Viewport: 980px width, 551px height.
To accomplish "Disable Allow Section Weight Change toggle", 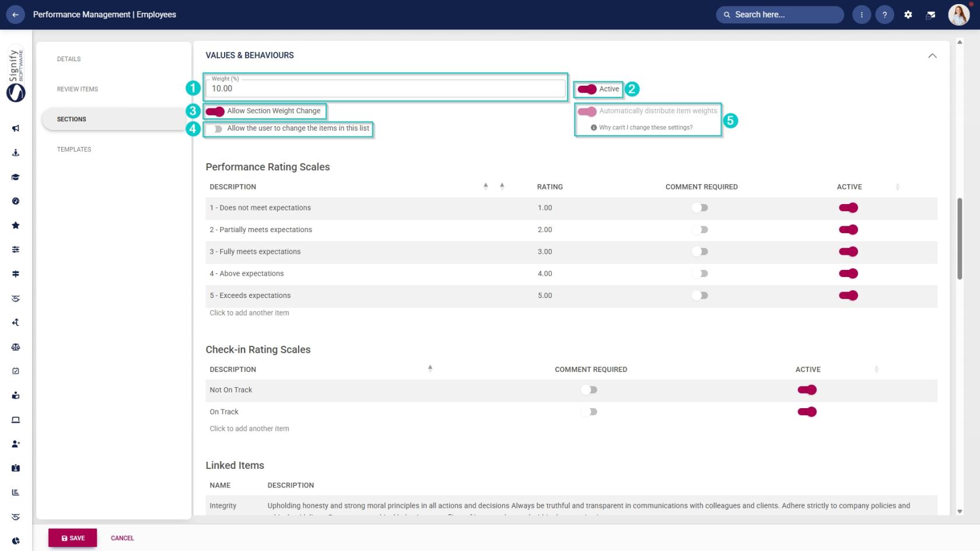I will 215,111.
